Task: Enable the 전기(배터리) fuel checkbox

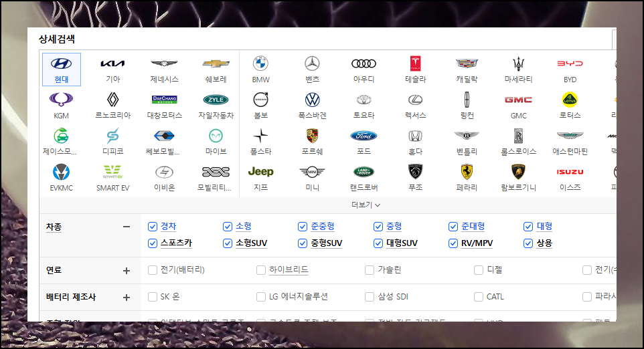Action: [153, 270]
